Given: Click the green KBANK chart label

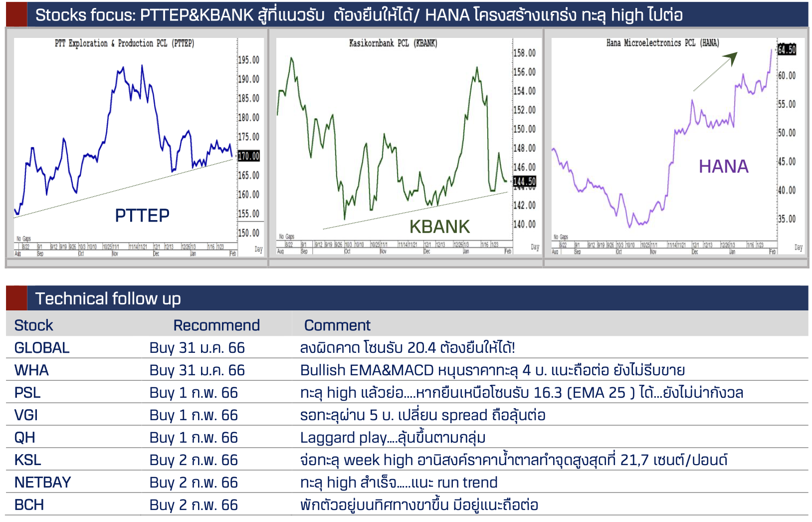Looking at the screenshot, I should click(x=440, y=227).
